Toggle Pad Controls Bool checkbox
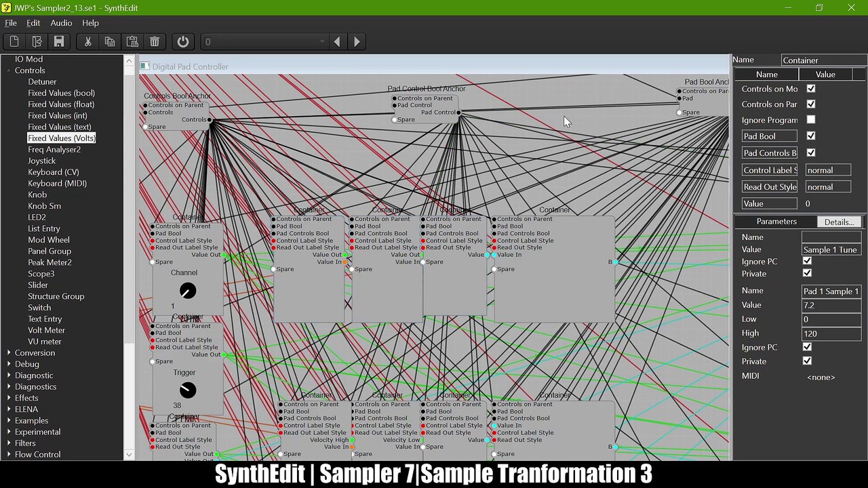 point(811,153)
